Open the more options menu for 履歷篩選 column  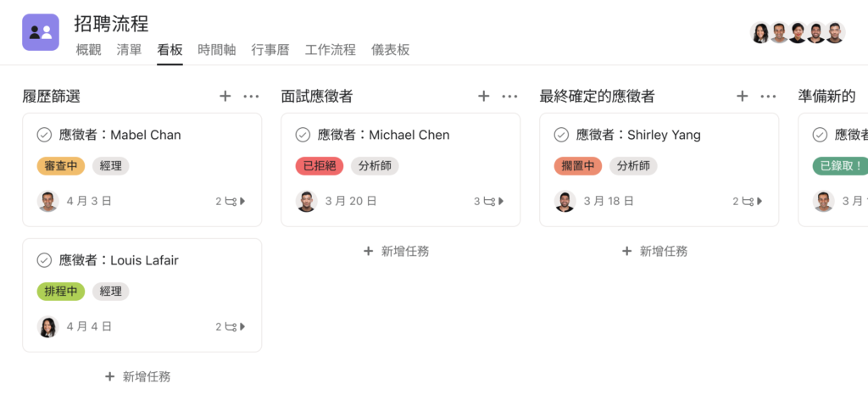tap(251, 97)
